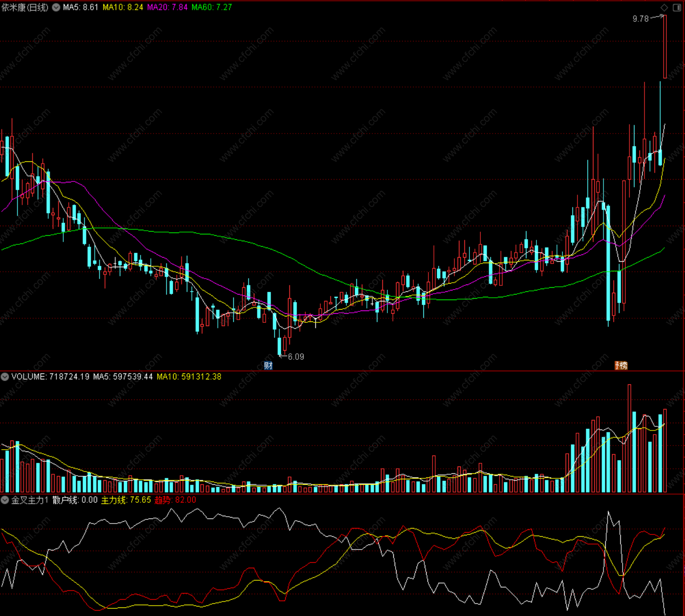Click the diamond marker icon at top right

(x=664, y=7)
